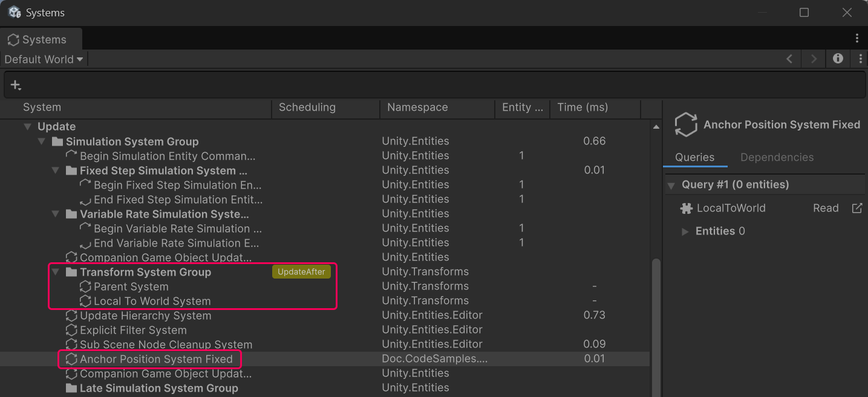This screenshot has width=868, height=397.
Task: Click the Simulation System Group folder icon
Action: tap(57, 141)
